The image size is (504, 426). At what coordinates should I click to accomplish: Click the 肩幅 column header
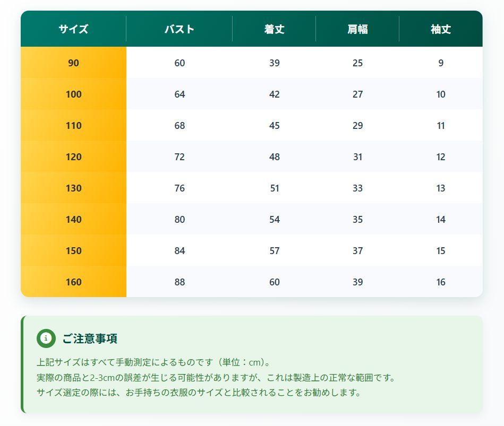tap(357, 29)
